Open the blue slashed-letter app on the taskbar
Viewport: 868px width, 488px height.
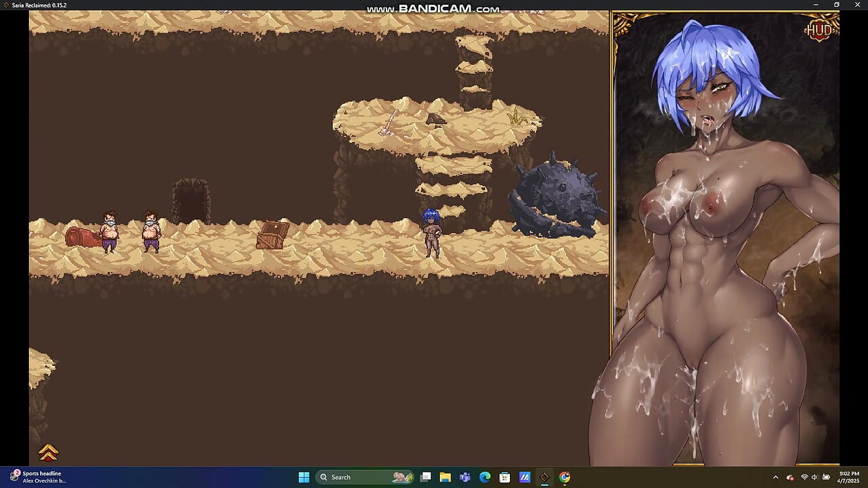(525, 477)
